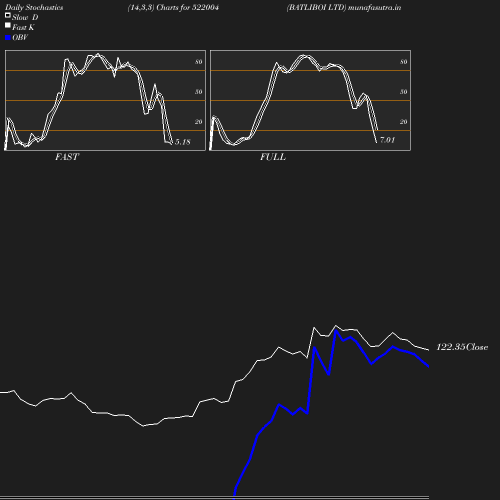Image resolution: width=500 pixels, height=500 pixels.
Task: Click the Slow D legend swatch
Action: [x=8, y=15]
